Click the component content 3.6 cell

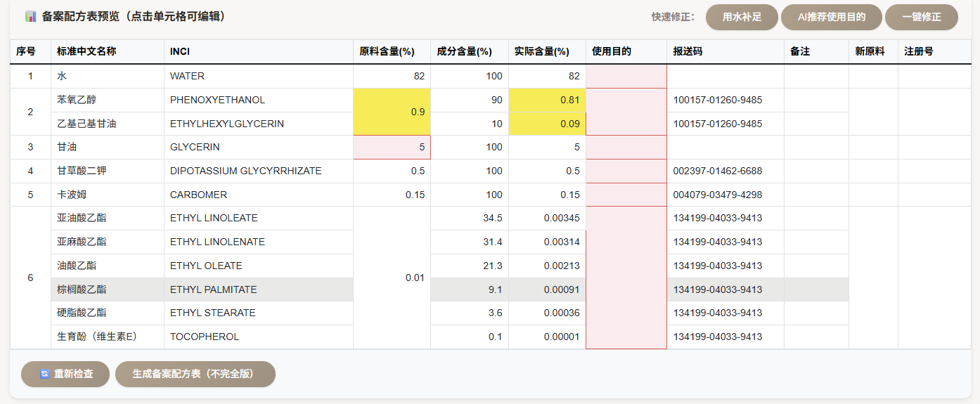point(470,313)
